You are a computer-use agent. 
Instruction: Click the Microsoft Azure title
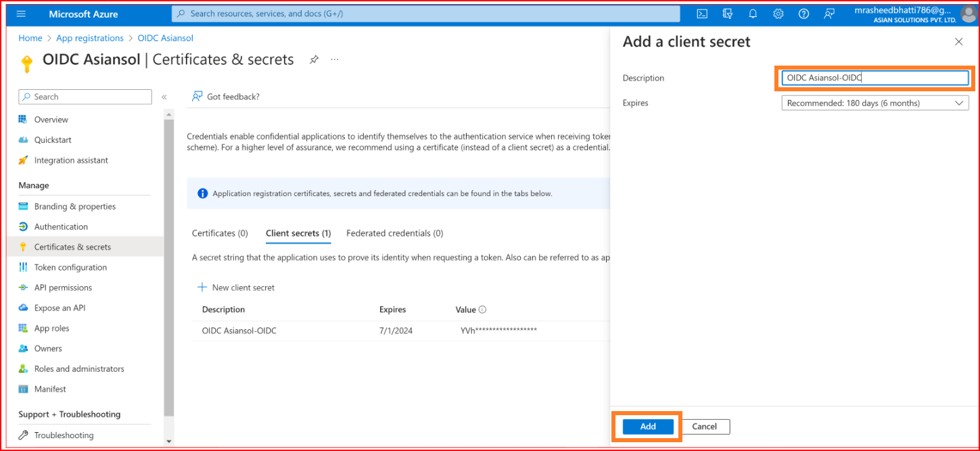pyautogui.click(x=83, y=14)
